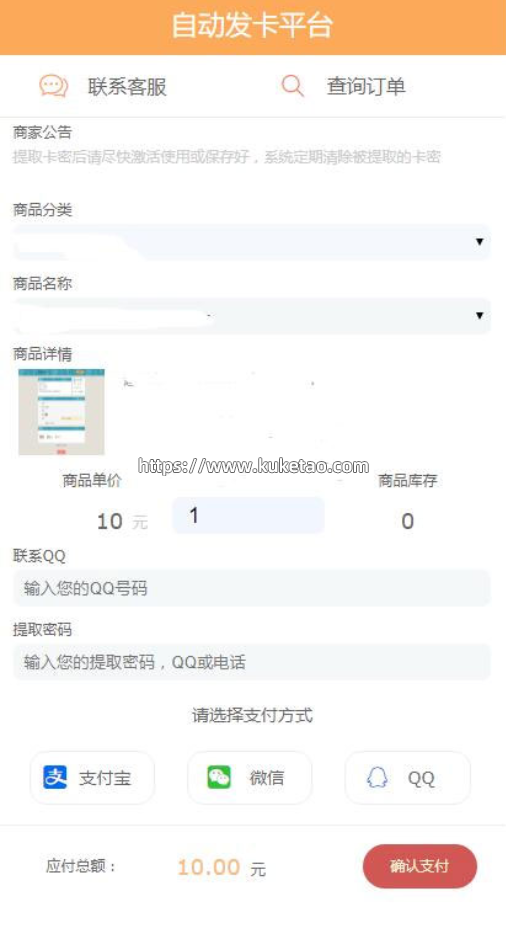
Task: Click the product detail thumbnail image
Action: 61,412
